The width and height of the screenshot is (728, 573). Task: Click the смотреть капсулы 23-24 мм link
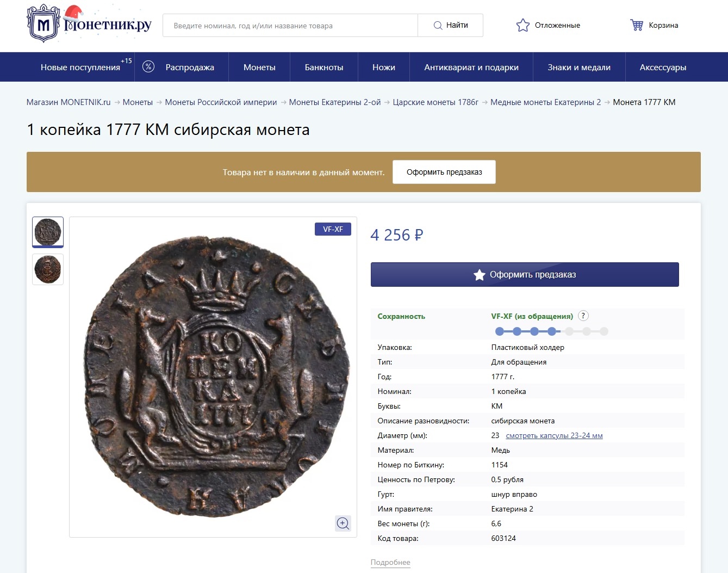554,435
